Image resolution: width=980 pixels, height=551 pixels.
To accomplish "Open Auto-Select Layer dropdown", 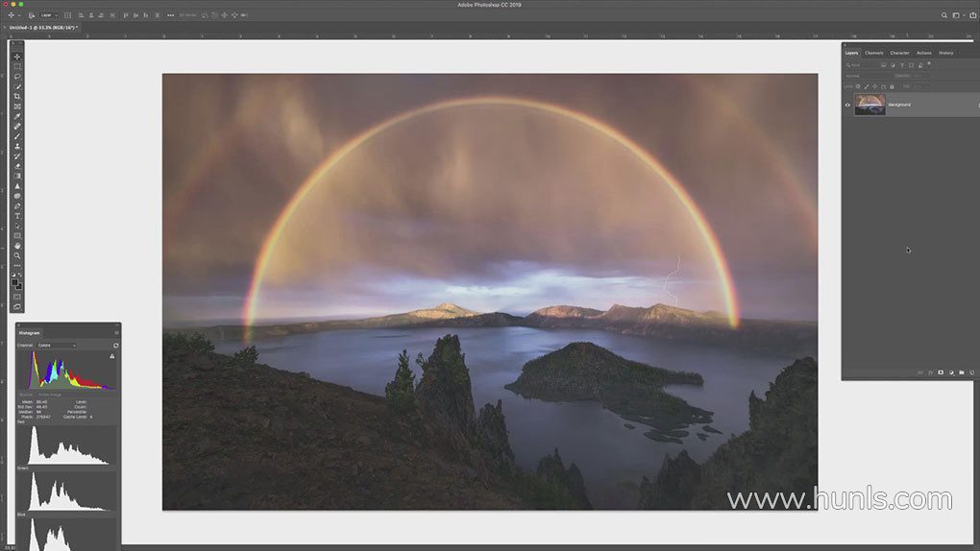I will coord(49,15).
